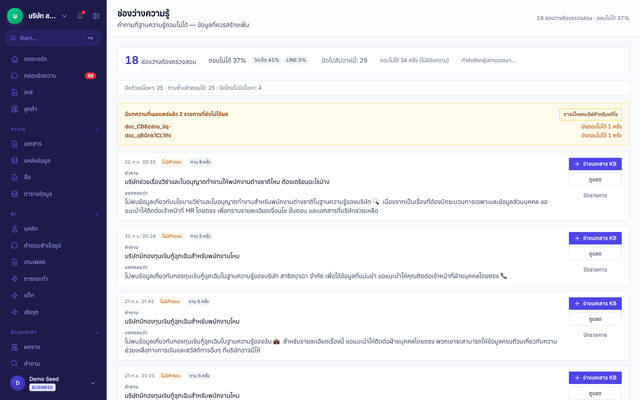The width and height of the screenshot is (640, 400).
Task: Click the outlined button in the yellow banner
Action: 590,114
